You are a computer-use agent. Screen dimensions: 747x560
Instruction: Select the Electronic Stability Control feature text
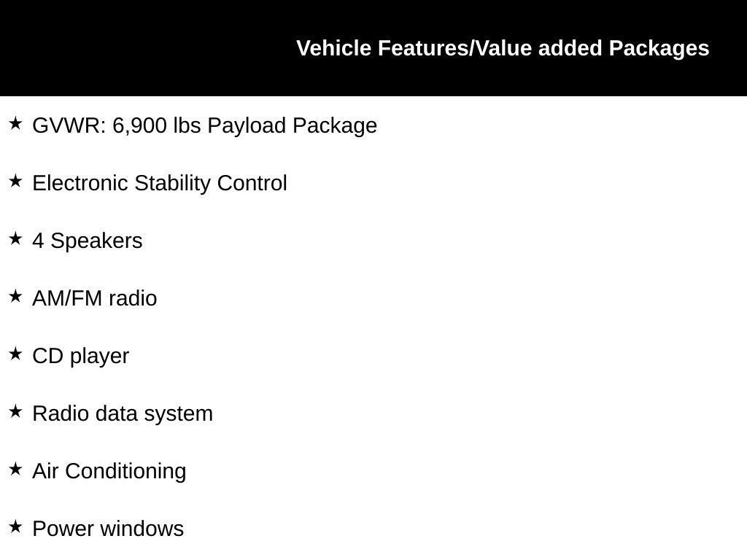pos(160,183)
